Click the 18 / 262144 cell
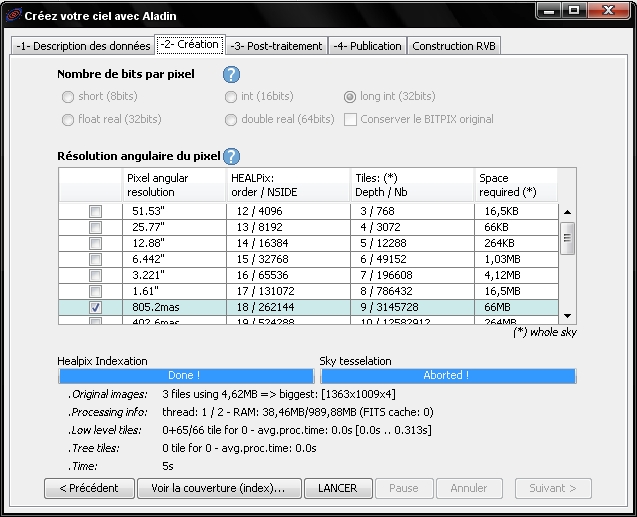The width and height of the screenshot is (637, 517). 288,307
